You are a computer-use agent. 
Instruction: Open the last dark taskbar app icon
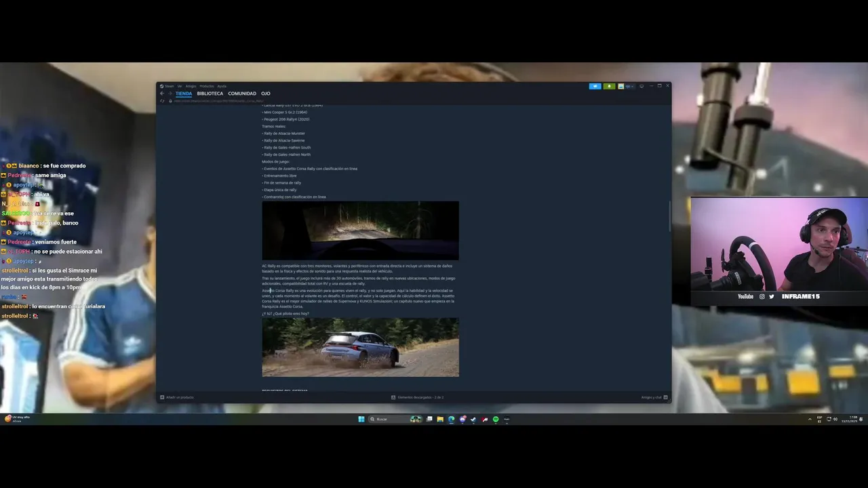coord(507,419)
